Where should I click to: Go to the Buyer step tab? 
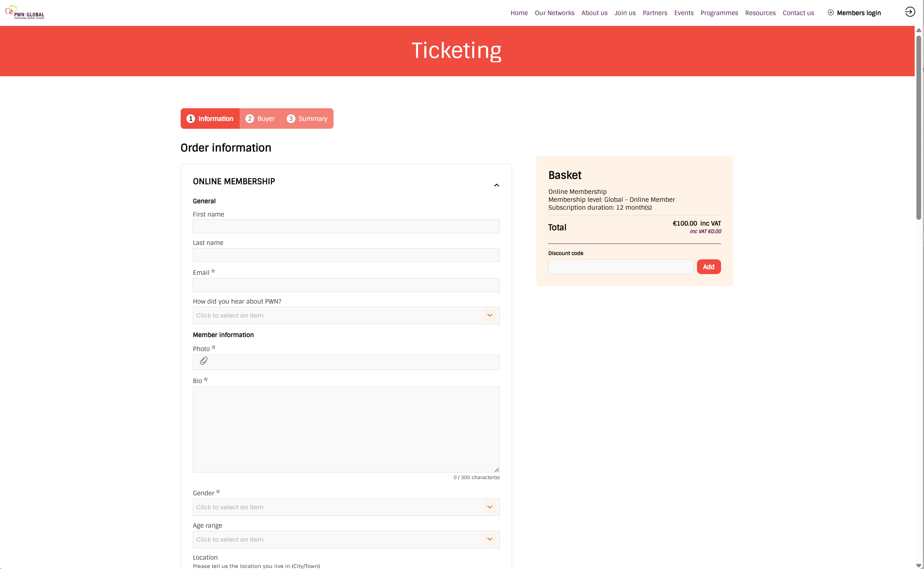[260, 119]
